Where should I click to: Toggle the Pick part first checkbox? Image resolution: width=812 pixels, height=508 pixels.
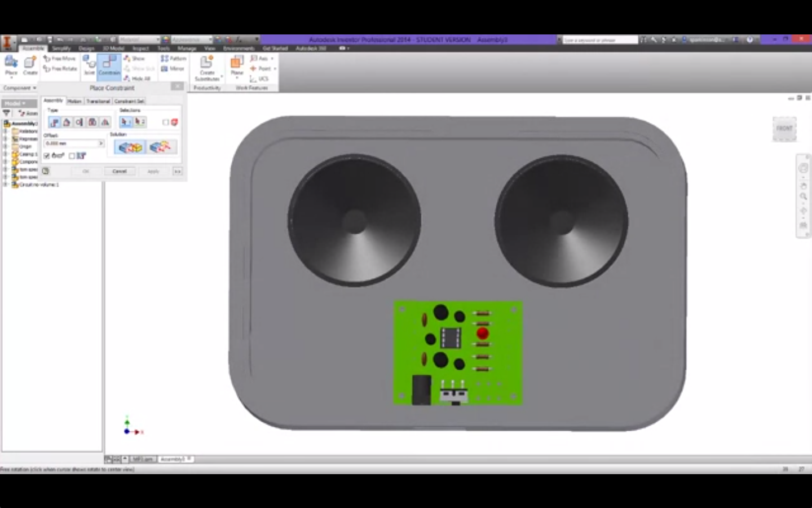[x=165, y=122]
